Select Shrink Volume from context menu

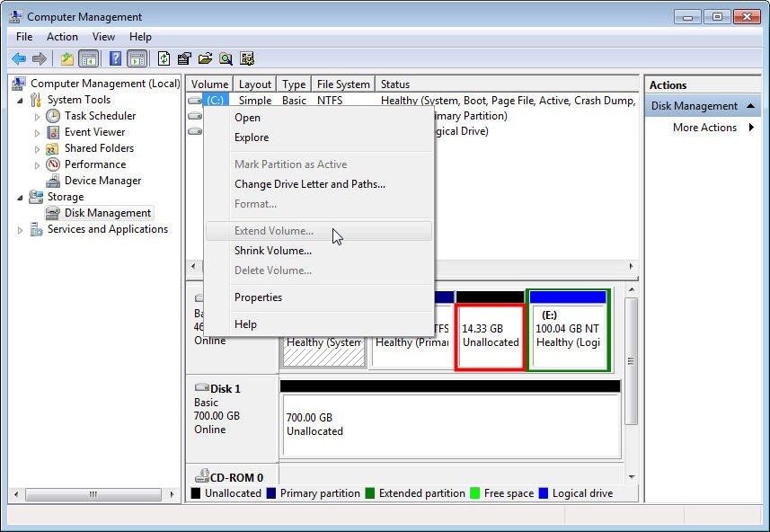[x=319, y=251]
